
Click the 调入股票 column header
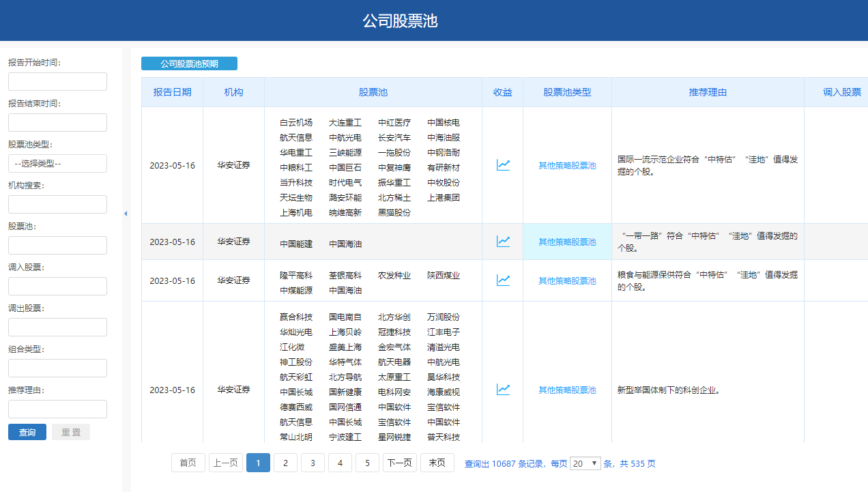click(842, 92)
